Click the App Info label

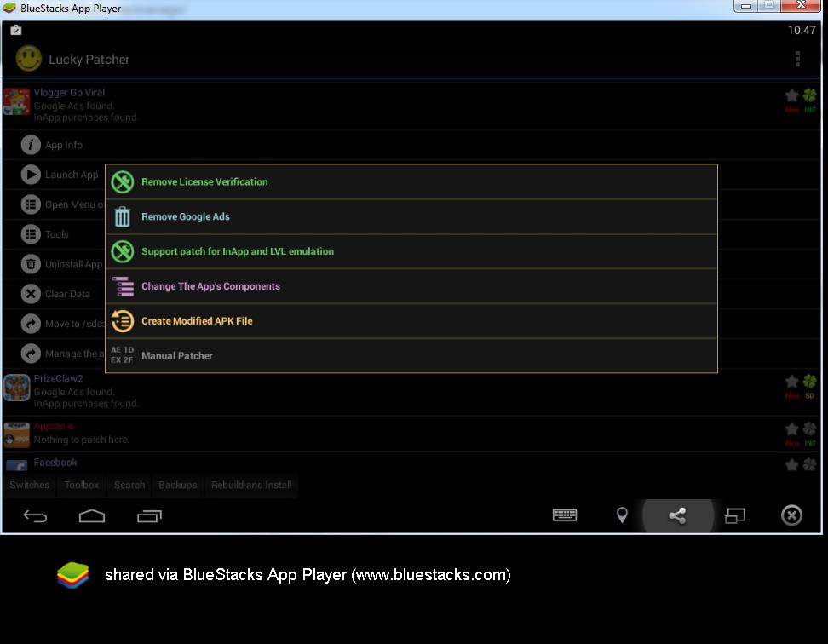click(x=63, y=145)
